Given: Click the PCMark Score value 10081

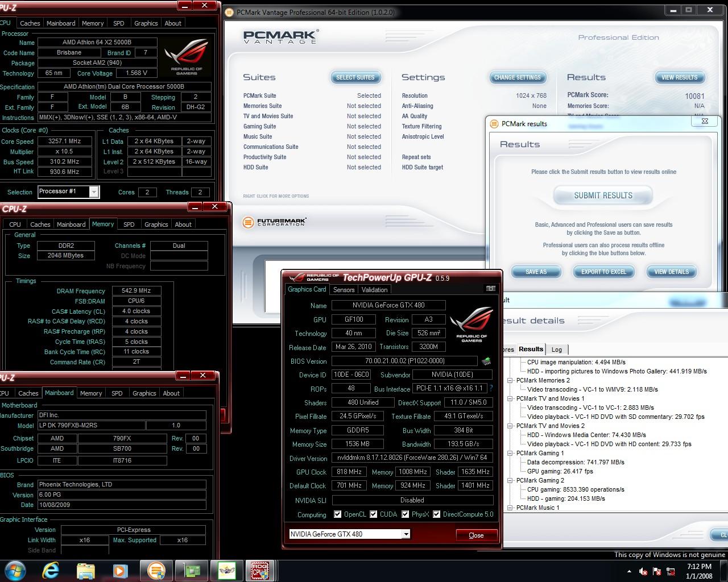Looking at the screenshot, I should (694, 96).
